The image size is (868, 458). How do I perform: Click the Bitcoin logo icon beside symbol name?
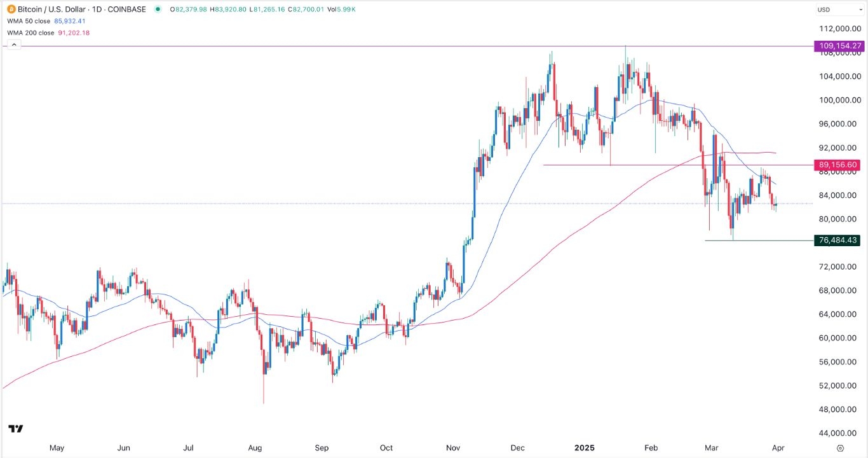(11, 9)
